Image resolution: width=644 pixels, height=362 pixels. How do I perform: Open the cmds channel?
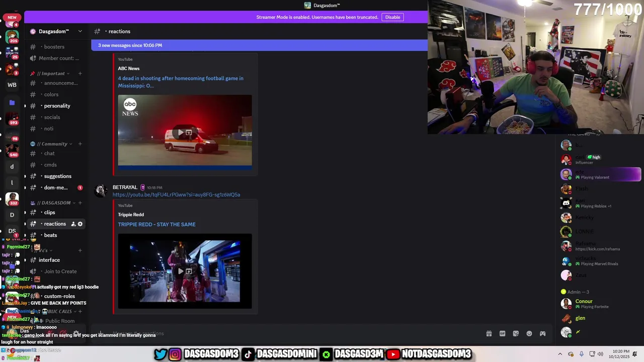click(x=56, y=165)
